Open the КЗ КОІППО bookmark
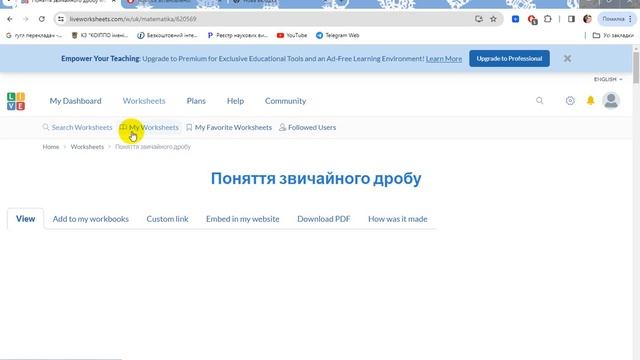 click(100, 36)
